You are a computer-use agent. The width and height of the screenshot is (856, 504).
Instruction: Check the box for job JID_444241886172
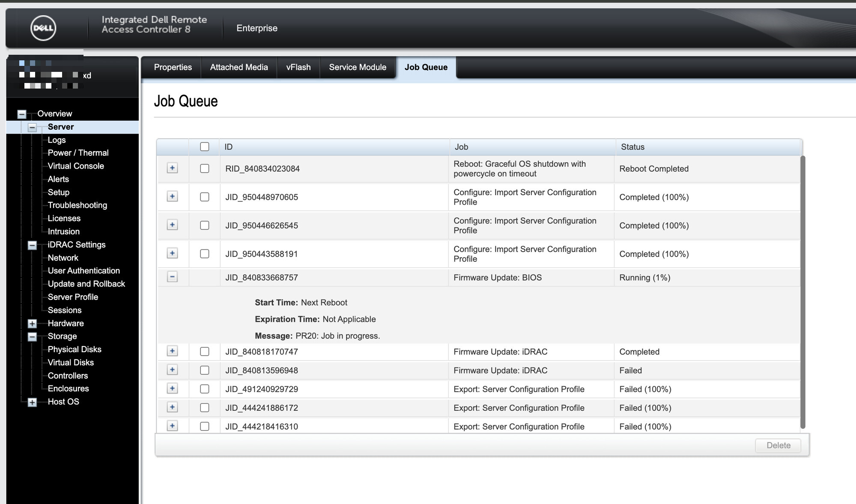(205, 408)
